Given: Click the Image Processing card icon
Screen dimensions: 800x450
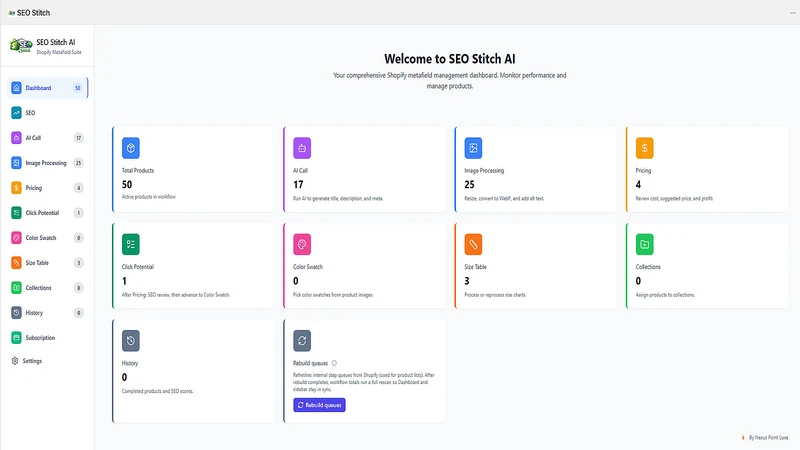Looking at the screenshot, I should tap(473, 148).
